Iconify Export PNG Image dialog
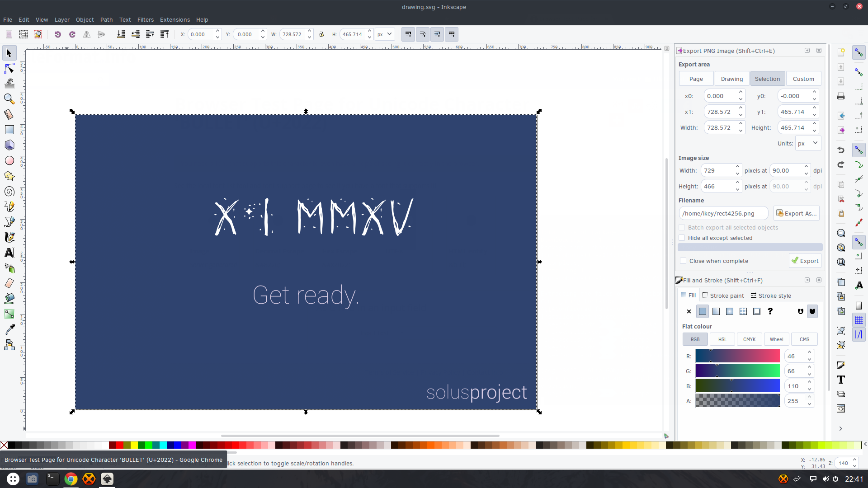Viewport: 868px width, 488px height. point(807,51)
